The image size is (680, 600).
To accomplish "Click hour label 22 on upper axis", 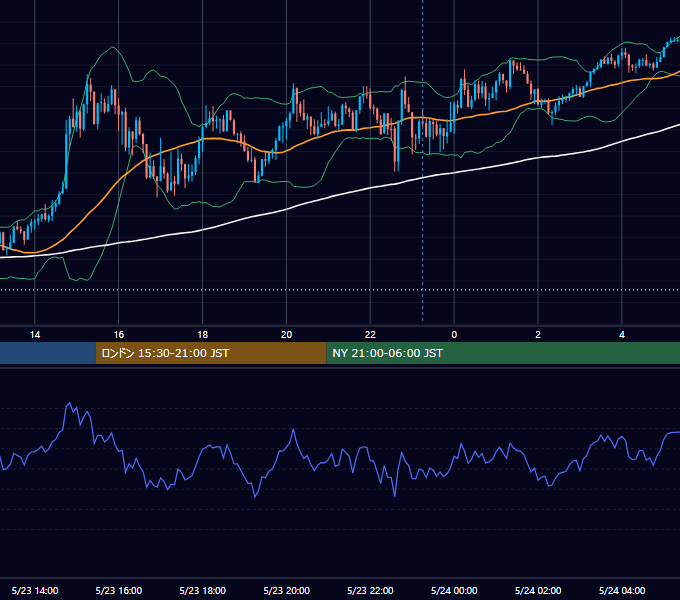I will click(370, 335).
